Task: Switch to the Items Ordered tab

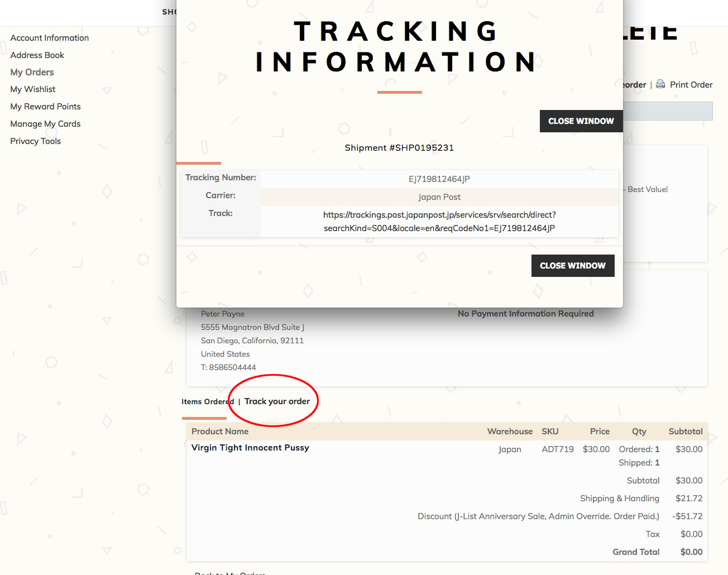Action: click(207, 401)
